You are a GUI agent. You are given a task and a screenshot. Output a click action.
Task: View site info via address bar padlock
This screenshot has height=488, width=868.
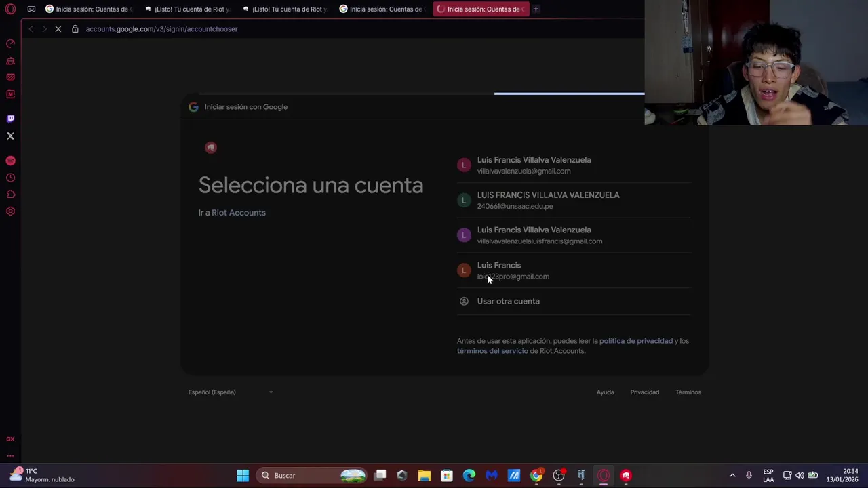[75, 29]
